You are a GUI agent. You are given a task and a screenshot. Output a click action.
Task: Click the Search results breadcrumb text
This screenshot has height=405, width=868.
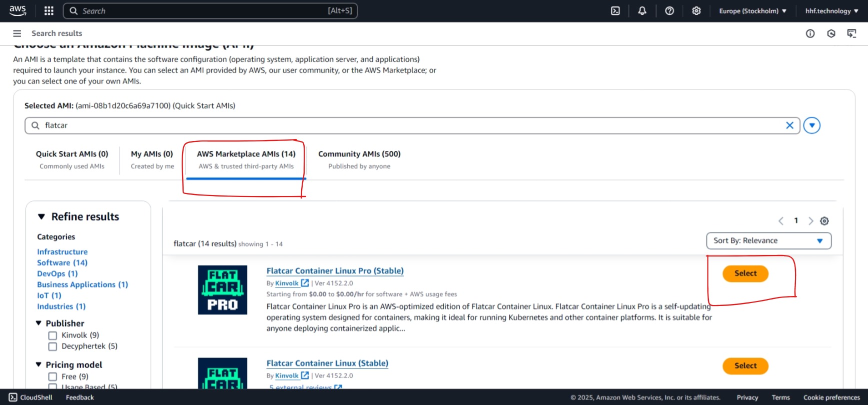tap(57, 33)
